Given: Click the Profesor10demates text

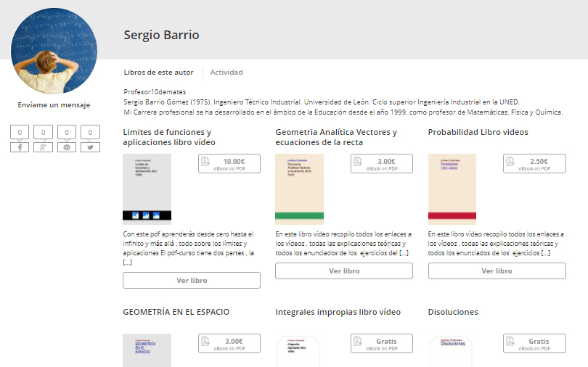Looking at the screenshot, I should tap(155, 91).
